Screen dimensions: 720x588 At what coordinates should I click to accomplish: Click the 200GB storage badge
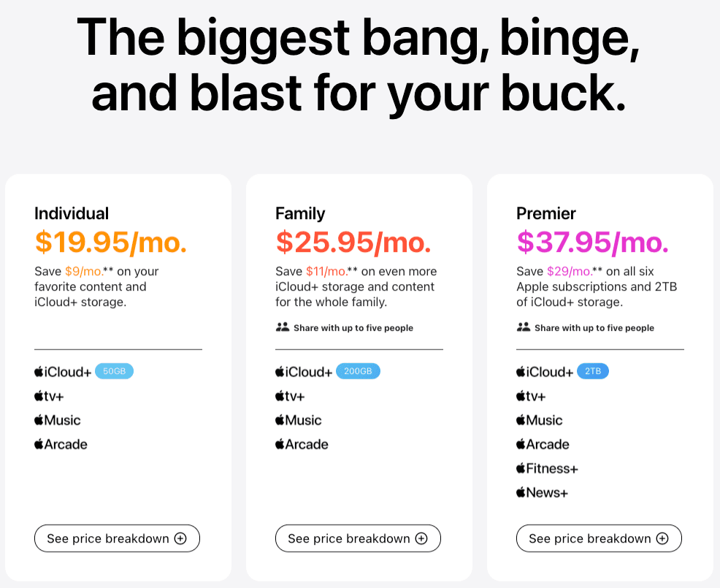click(358, 371)
